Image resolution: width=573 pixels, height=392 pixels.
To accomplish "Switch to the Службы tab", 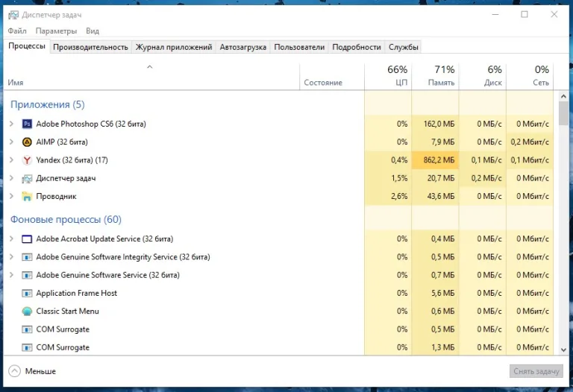I will 404,47.
